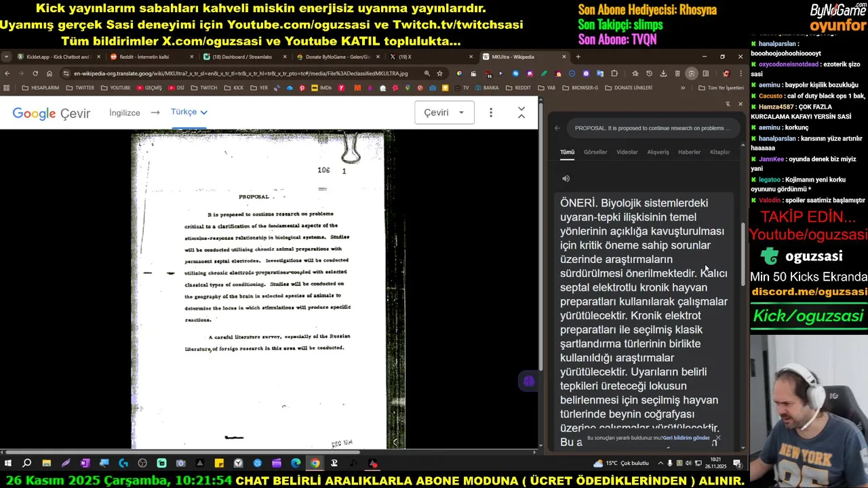Switch to the (19) X browser tab
Screen dimensions: 868x488
[430, 57]
